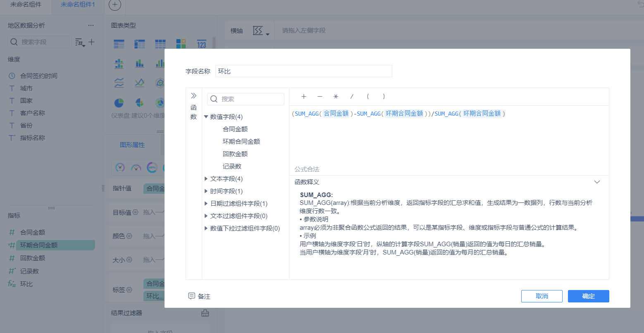Choose the cross table chart type icon

click(140, 44)
